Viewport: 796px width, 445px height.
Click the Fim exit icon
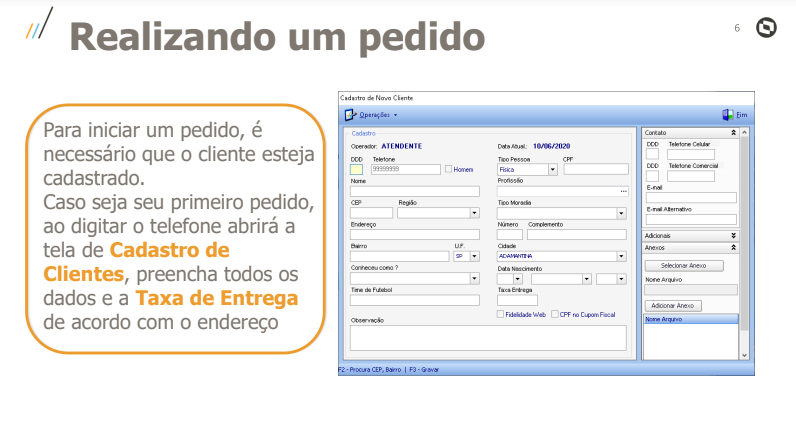pos(728,115)
